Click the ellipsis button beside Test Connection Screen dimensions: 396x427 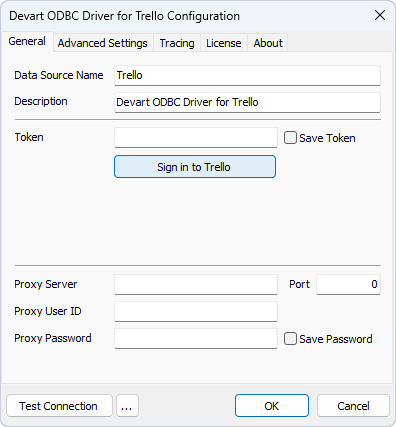[127, 406]
